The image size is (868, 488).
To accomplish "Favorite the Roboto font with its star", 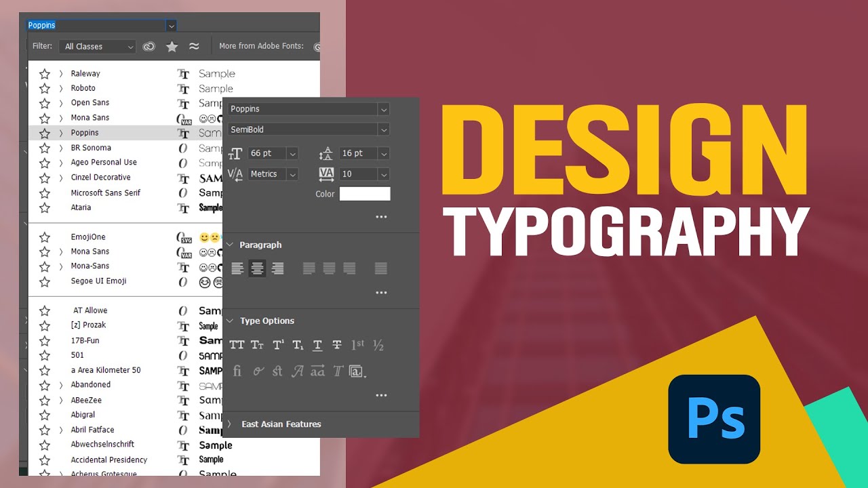I will 45,89.
